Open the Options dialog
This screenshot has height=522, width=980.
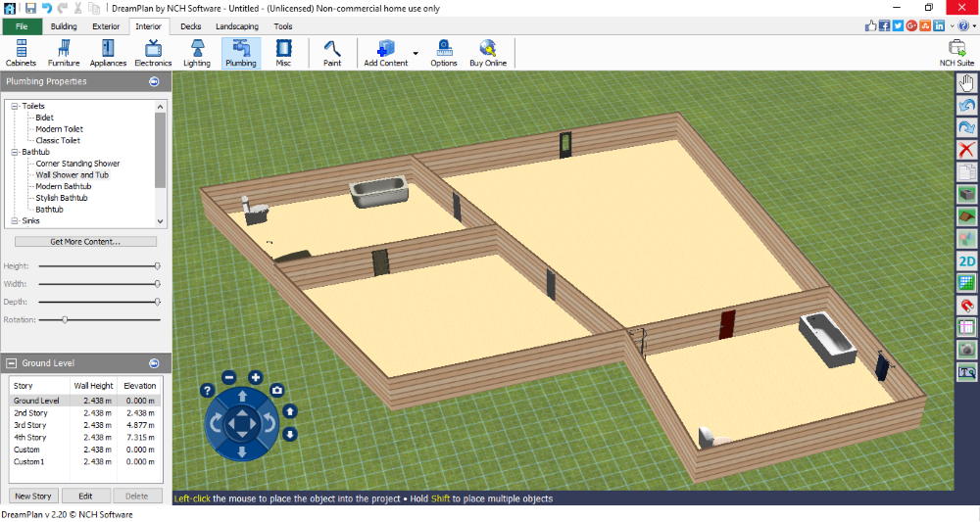click(x=444, y=53)
